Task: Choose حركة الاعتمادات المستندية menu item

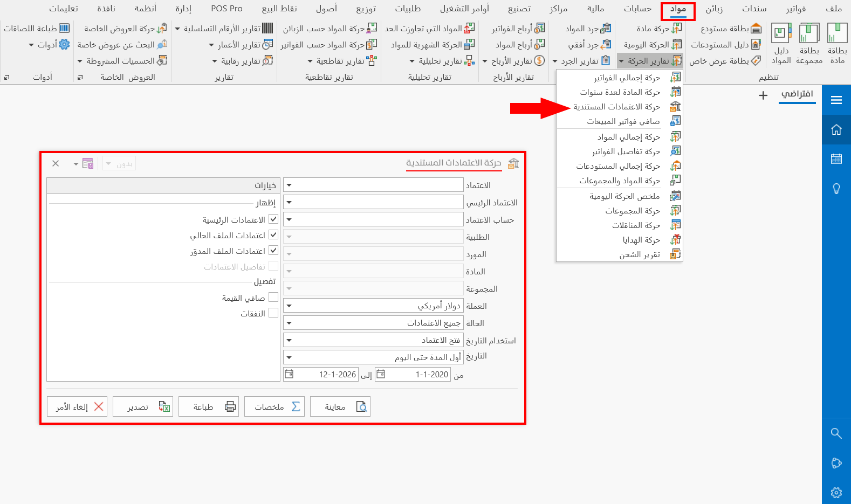Action: (620, 107)
